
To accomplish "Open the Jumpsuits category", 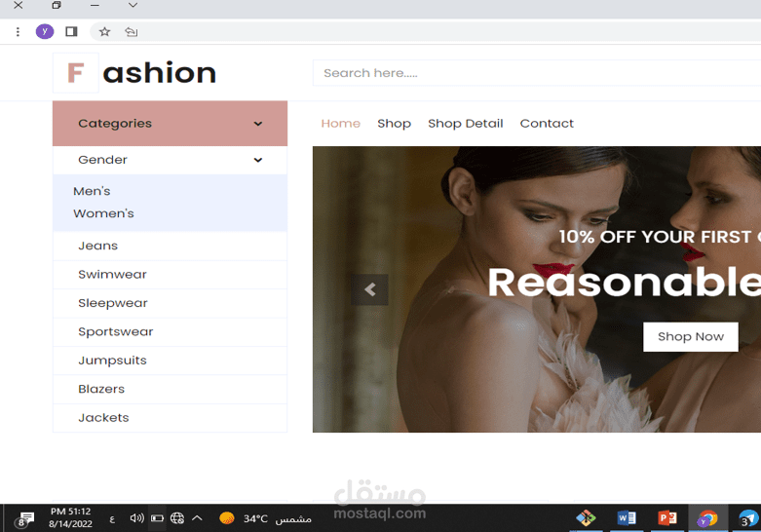I will [170, 361].
